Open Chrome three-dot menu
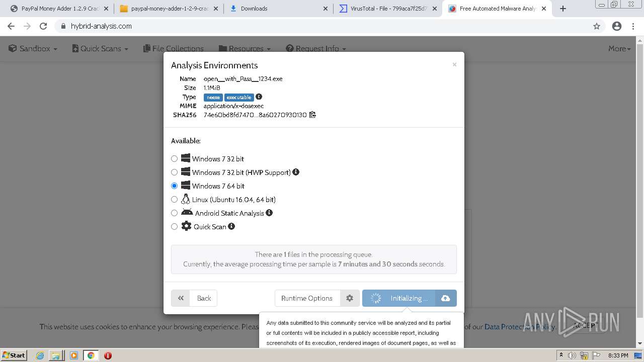 (x=633, y=26)
